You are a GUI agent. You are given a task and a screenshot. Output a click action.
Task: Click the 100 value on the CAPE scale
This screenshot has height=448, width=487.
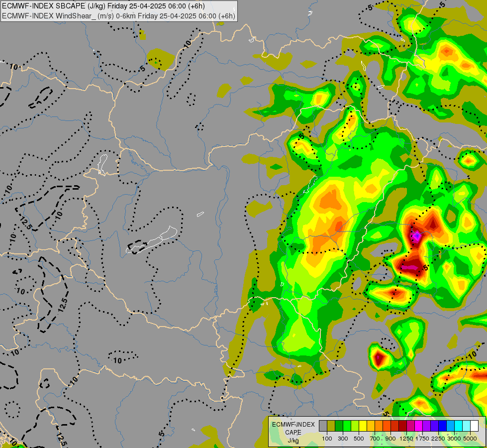327,439
